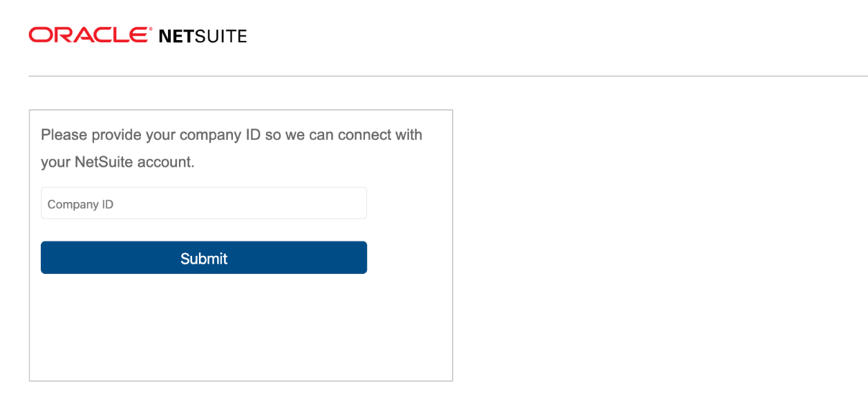Image resolution: width=868 pixels, height=413 pixels.
Task: Click the horizontal divider under the header
Action: coord(448,76)
